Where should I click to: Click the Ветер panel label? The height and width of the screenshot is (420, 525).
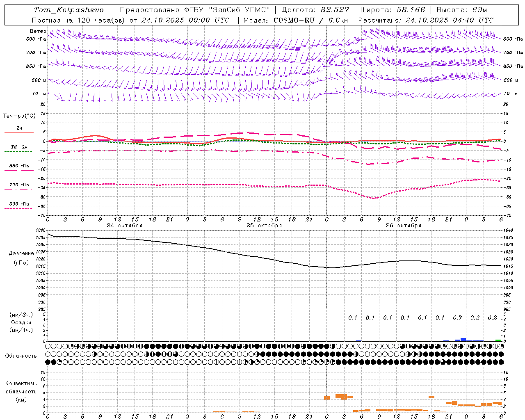(x=38, y=31)
